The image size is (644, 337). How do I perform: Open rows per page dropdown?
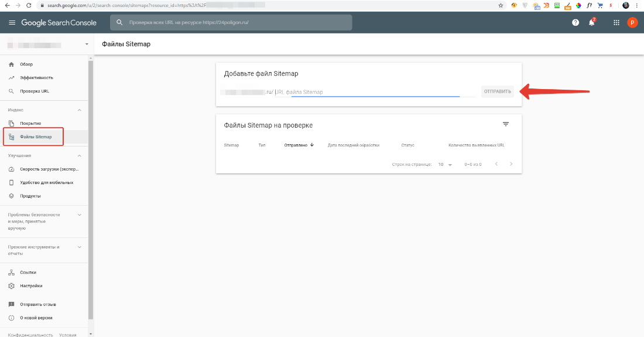click(x=445, y=164)
